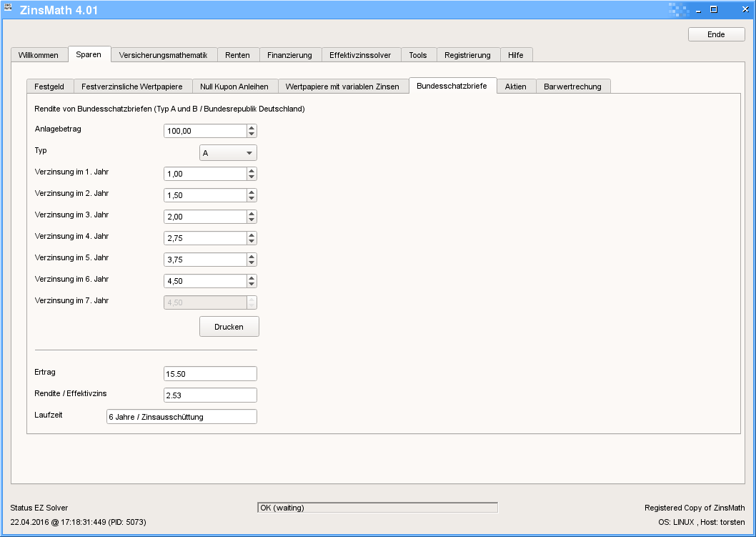Decrease Verzinsung im 1. Jahr with down arrow
The width and height of the screenshot is (756, 537).
252,177
